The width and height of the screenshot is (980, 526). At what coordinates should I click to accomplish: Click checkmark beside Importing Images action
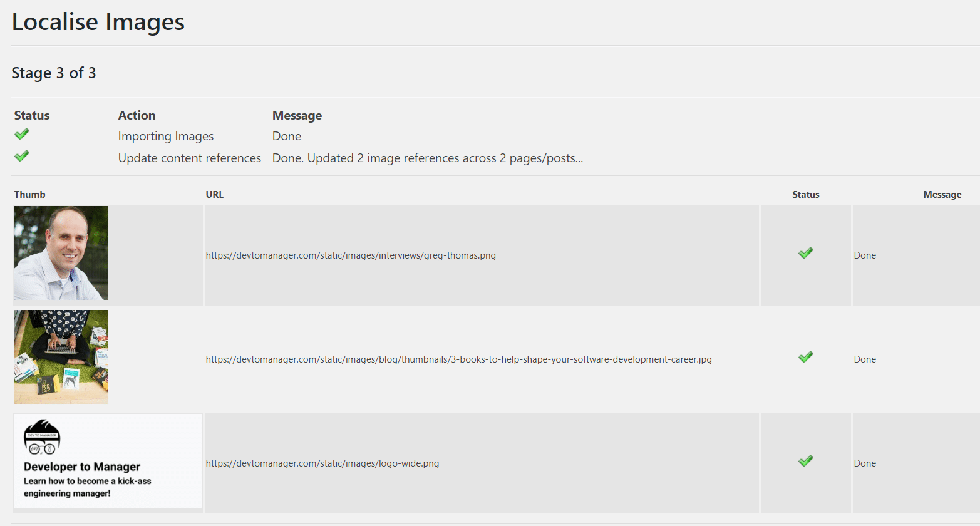[x=21, y=134]
